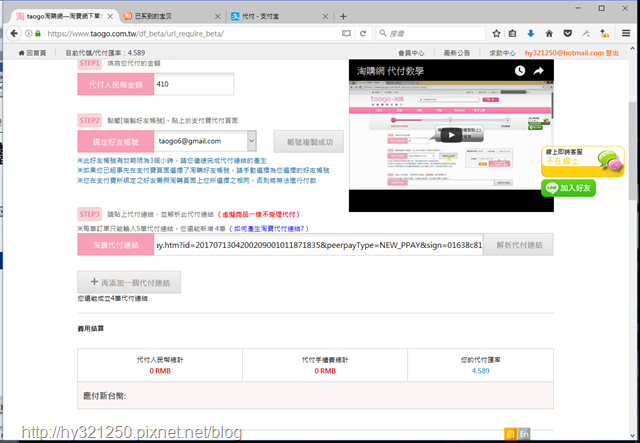Click the 4.589 exchange rate value in table
Image resolution: width=640 pixels, height=443 pixels.
coord(480,371)
